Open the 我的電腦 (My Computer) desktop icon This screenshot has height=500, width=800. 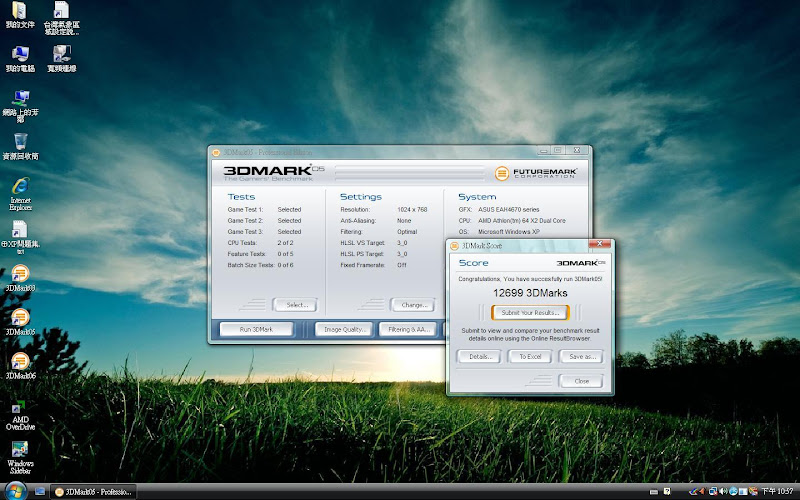pyautogui.click(x=20, y=59)
